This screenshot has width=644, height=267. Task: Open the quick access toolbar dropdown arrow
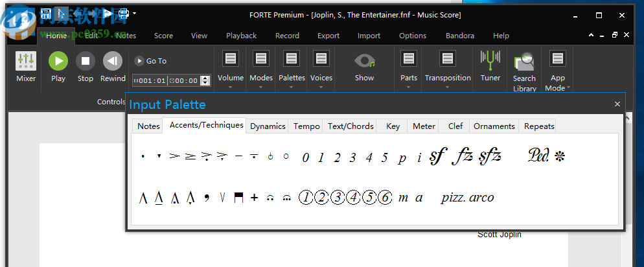click(x=134, y=14)
